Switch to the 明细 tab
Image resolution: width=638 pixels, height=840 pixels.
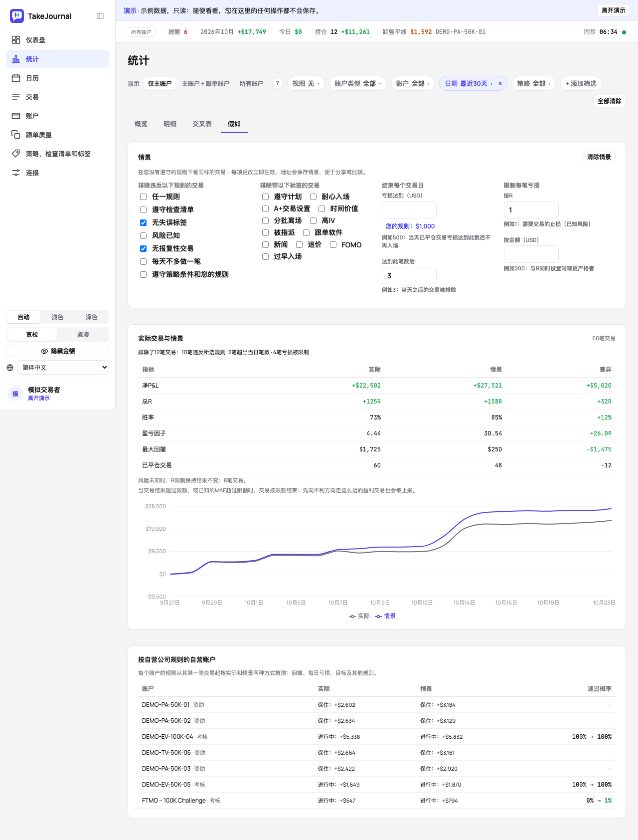pyautogui.click(x=170, y=124)
